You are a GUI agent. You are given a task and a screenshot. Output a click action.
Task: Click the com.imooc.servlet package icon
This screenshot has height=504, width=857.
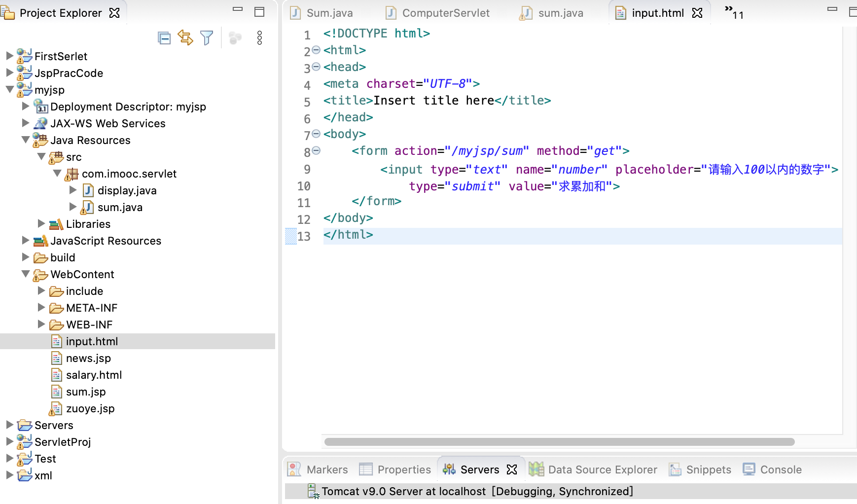pyautogui.click(x=72, y=174)
